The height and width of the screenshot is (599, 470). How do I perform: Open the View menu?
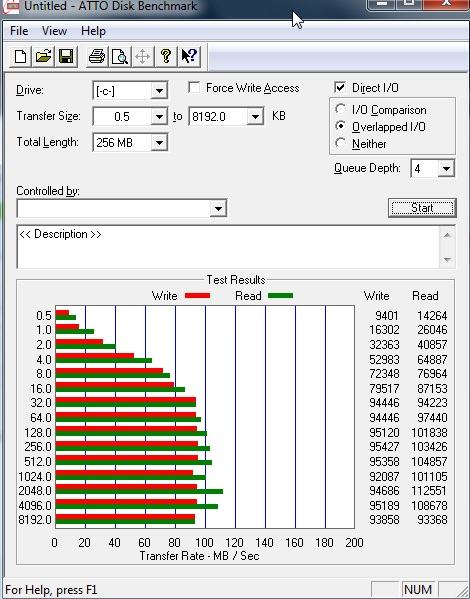pos(54,31)
